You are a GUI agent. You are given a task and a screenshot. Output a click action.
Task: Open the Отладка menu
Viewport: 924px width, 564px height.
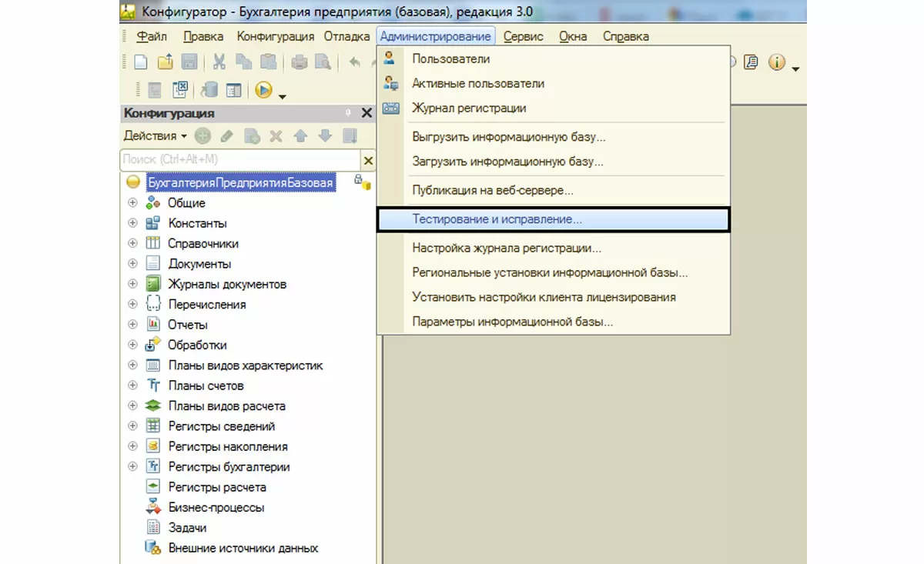pyautogui.click(x=347, y=36)
